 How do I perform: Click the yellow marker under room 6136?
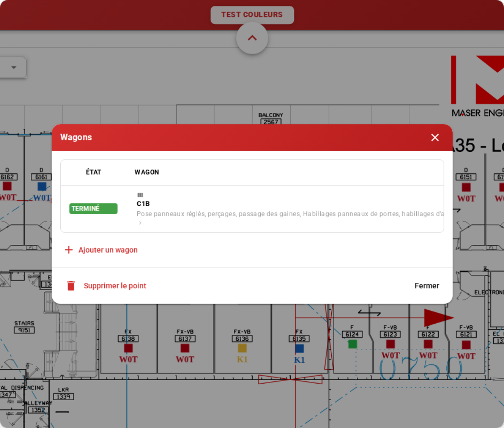(x=242, y=348)
